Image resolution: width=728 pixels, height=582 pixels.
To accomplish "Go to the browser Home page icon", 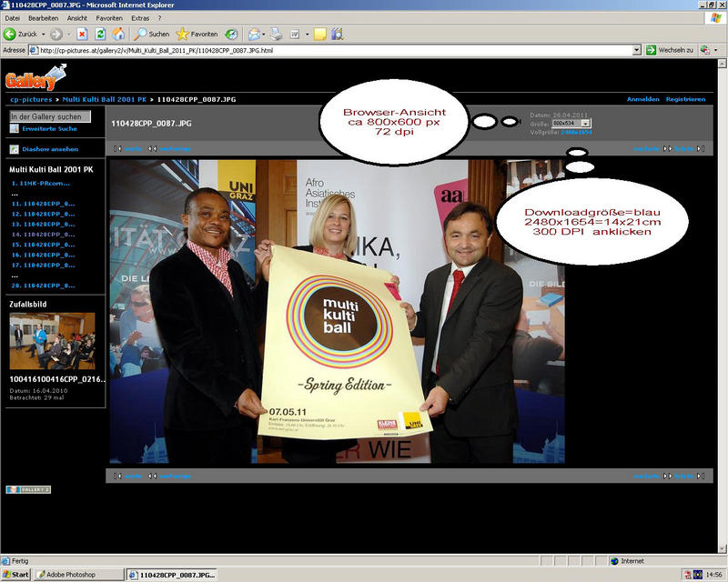I will coord(117,34).
